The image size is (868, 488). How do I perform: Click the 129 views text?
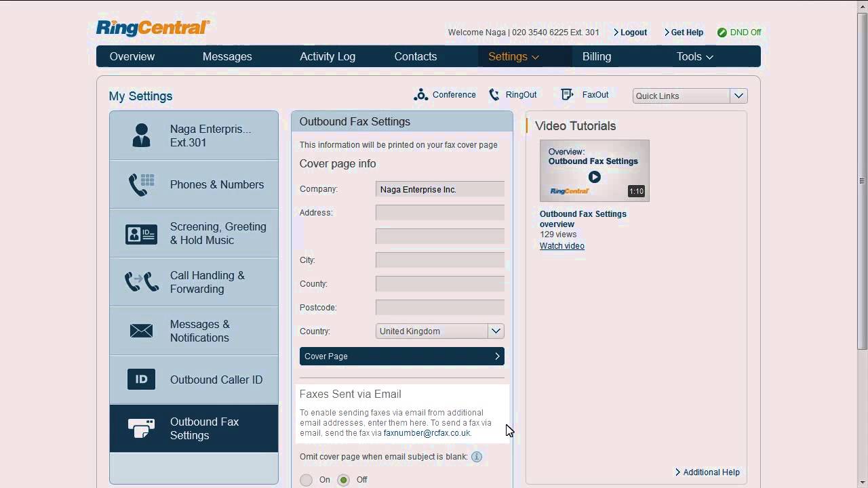pyautogui.click(x=558, y=235)
